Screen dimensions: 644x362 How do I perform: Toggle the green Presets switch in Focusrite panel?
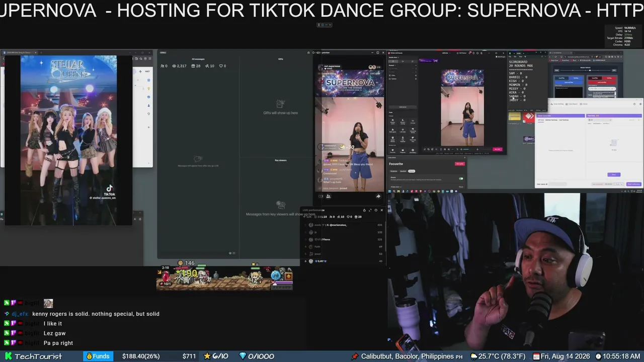[x=461, y=178]
